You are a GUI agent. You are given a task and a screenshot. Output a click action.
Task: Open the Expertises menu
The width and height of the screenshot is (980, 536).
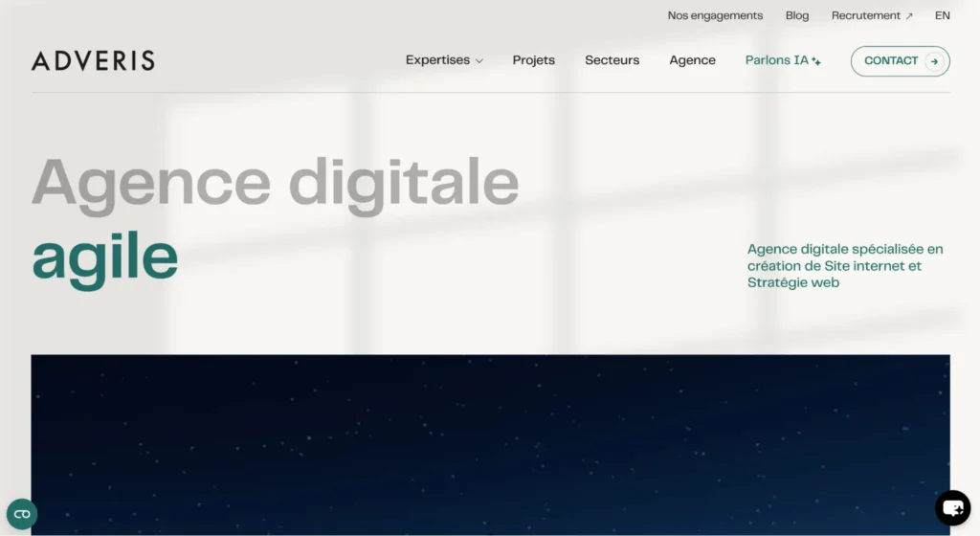pyautogui.click(x=444, y=60)
